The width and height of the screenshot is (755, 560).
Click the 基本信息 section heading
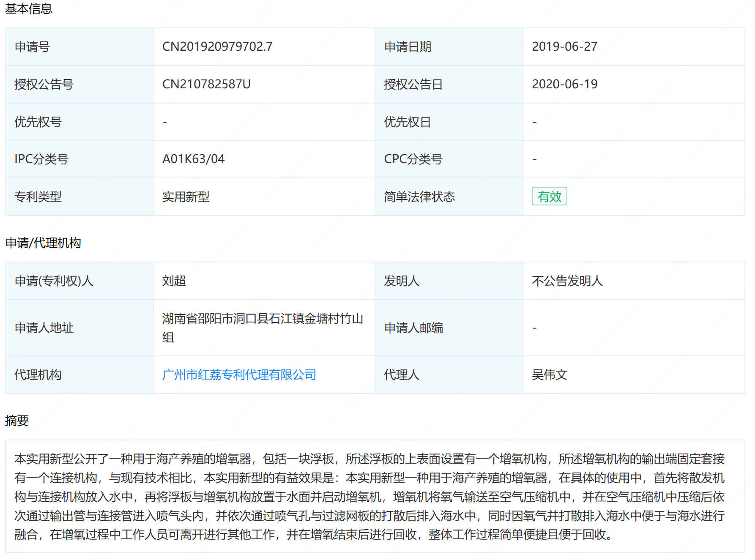click(x=29, y=8)
